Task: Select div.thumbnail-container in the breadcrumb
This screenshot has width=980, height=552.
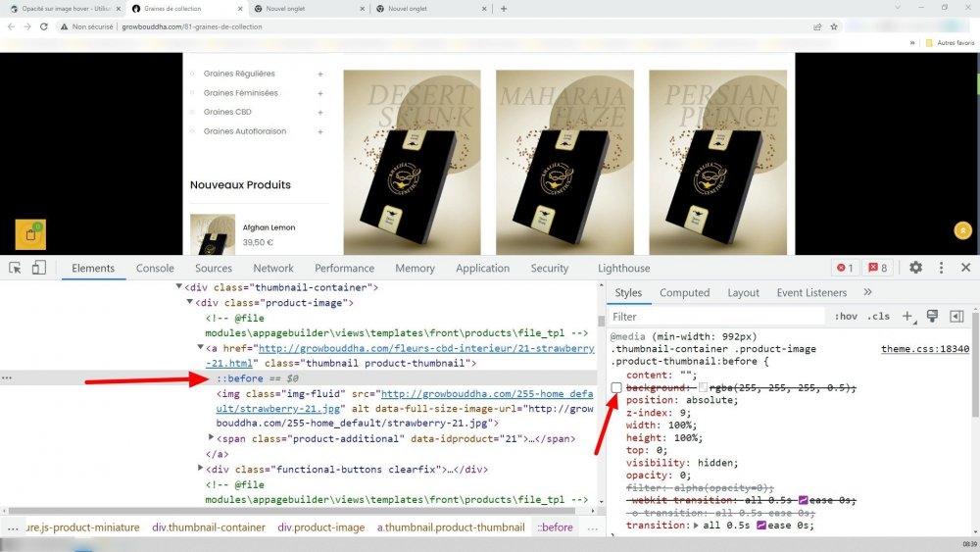Action: click(209, 527)
